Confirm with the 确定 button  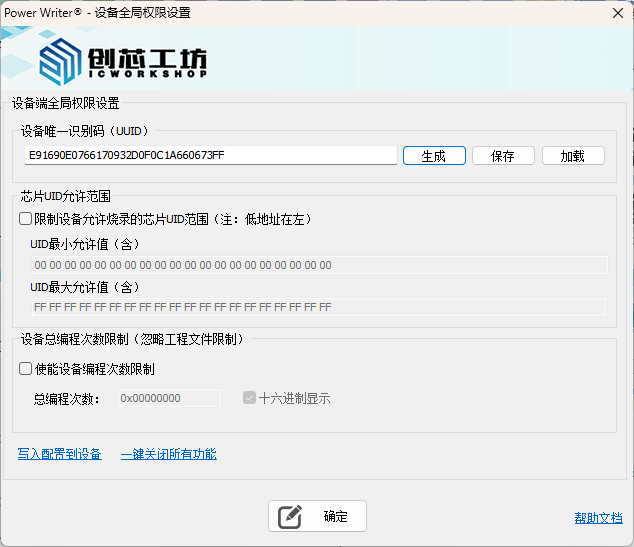coord(317,516)
